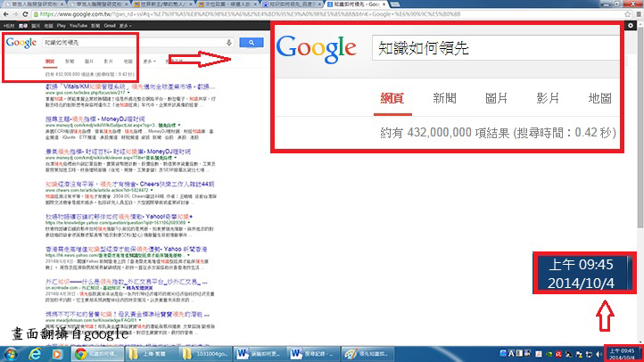Open Google settings gear icon
The height and width of the screenshot is (362, 644).
tap(631, 26)
